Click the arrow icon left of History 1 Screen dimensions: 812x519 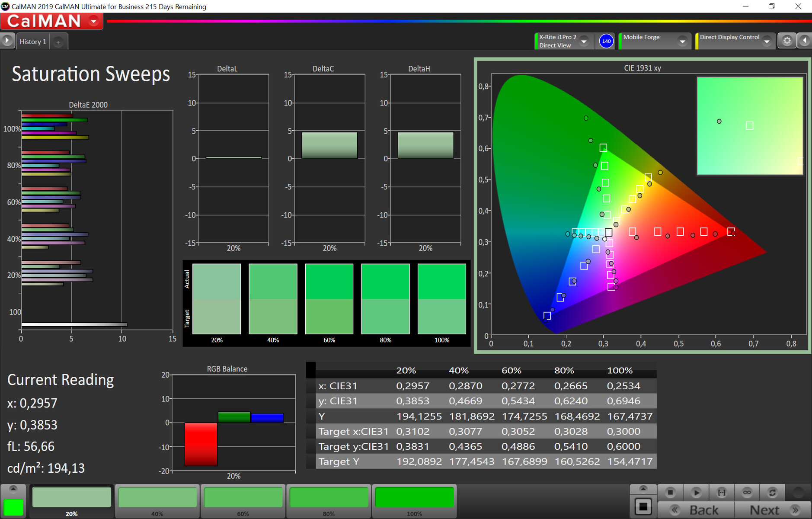pyautogui.click(x=7, y=41)
